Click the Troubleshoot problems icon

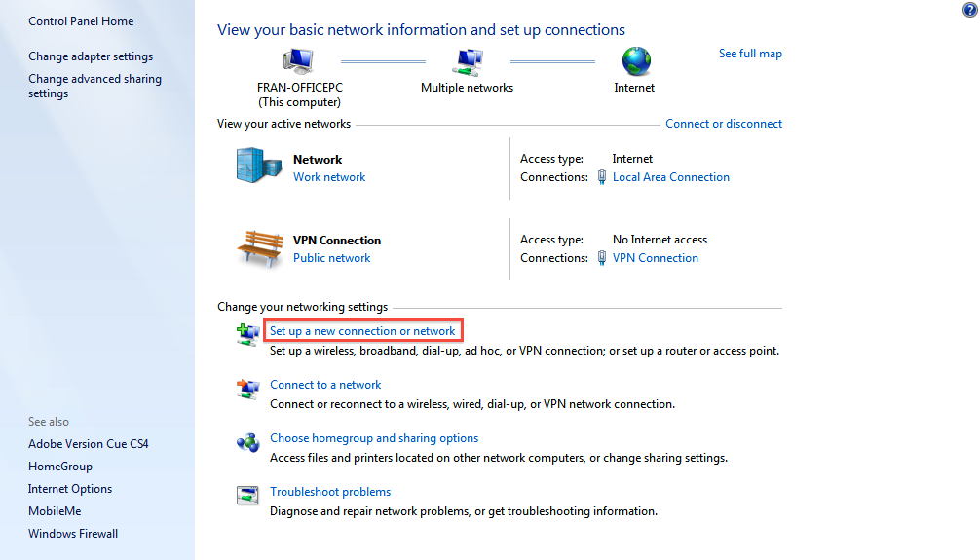tap(247, 495)
